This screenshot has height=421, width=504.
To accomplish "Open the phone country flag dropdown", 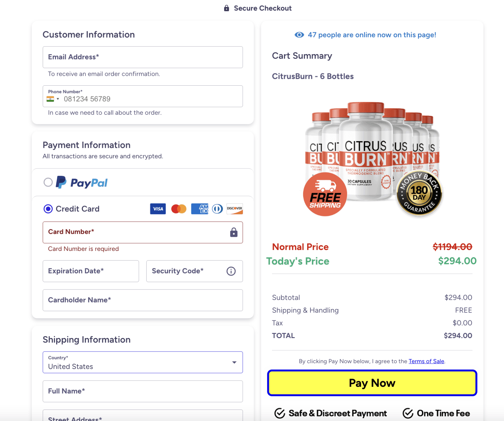I will pyautogui.click(x=53, y=99).
